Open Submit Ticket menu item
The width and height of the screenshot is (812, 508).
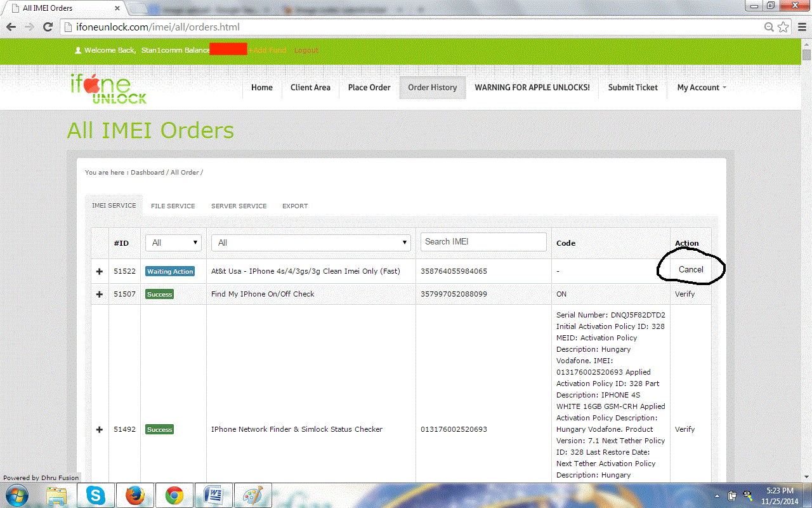coord(632,88)
